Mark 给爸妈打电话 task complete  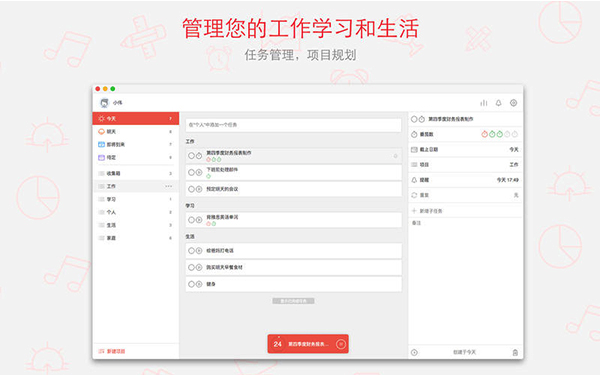tap(191, 251)
